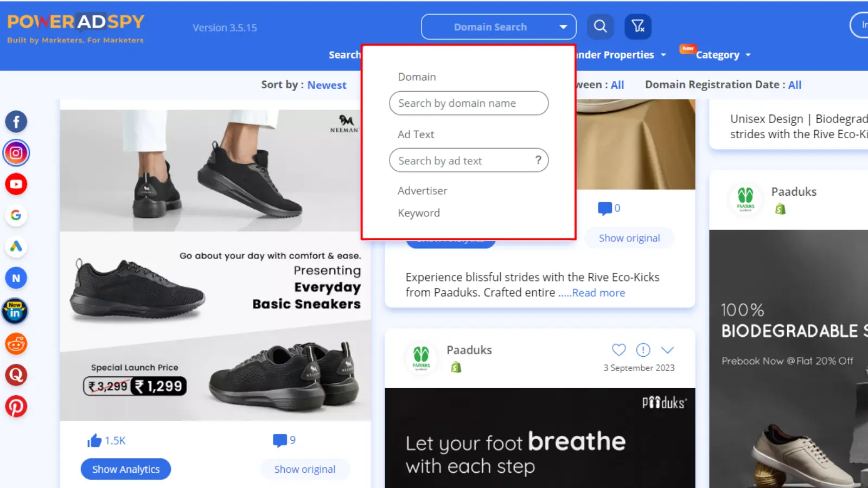This screenshot has width=868, height=488.
Task: Click the comment icon showing 9
Action: (x=280, y=440)
